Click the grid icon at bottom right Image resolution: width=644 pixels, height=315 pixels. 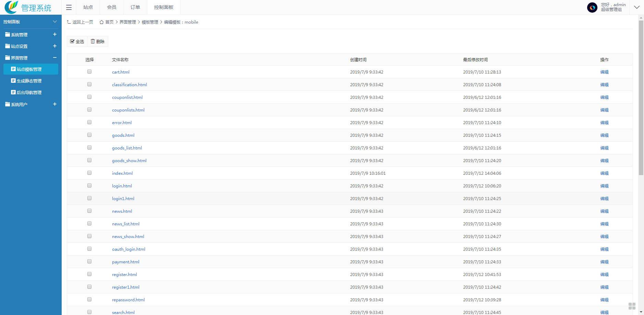point(632,306)
